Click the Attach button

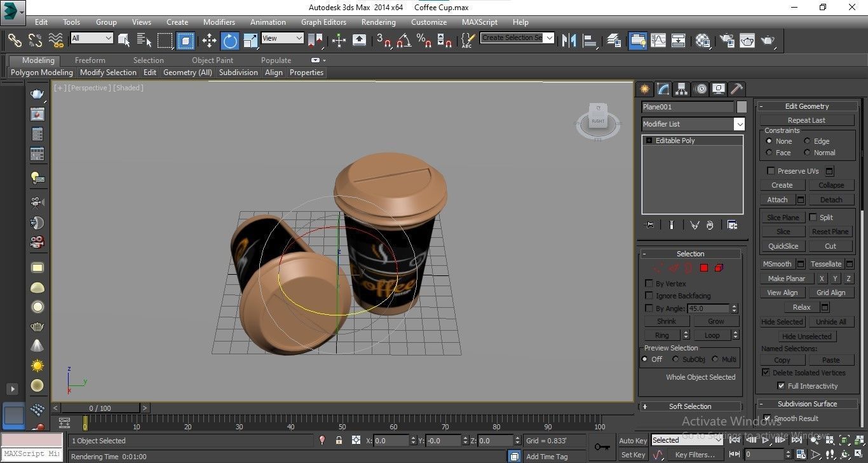coord(777,200)
